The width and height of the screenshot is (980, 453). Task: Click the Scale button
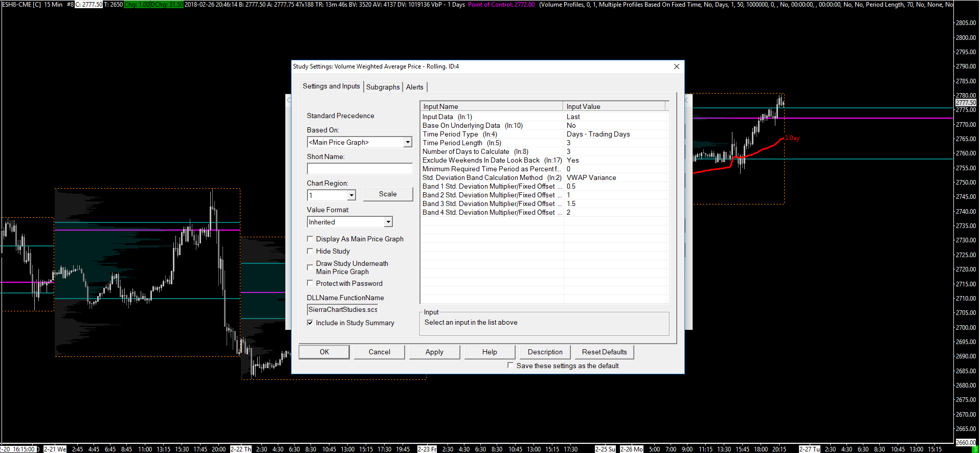pyautogui.click(x=388, y=194)
